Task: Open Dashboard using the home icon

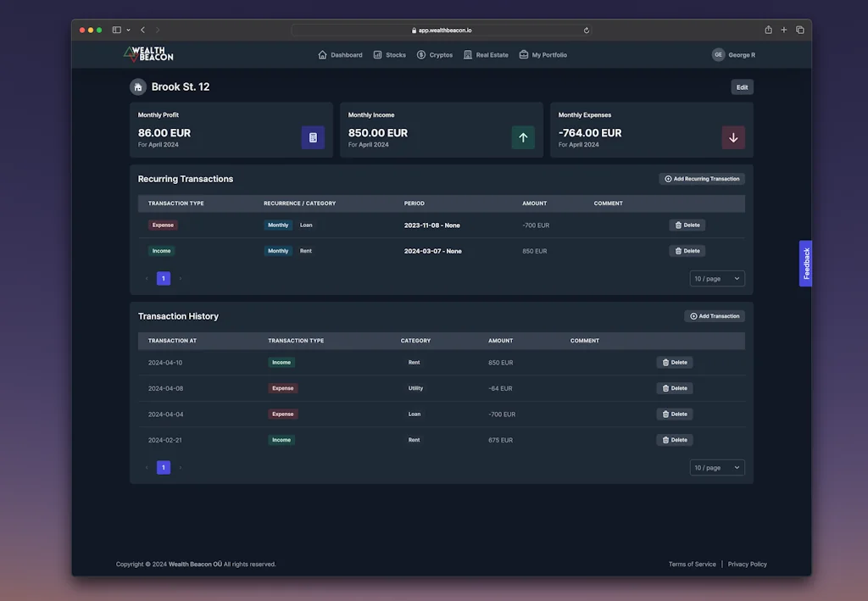Action: coord(323,54)
